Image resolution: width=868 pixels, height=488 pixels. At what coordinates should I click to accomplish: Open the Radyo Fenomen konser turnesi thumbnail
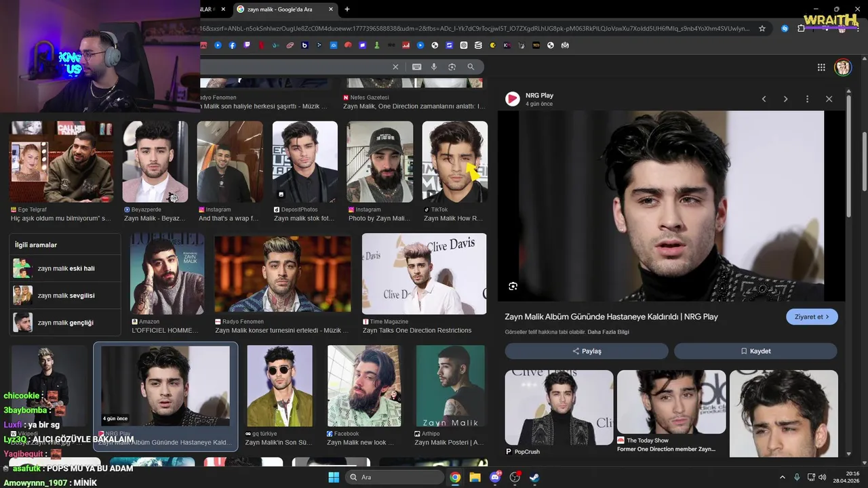pos(283,274)
